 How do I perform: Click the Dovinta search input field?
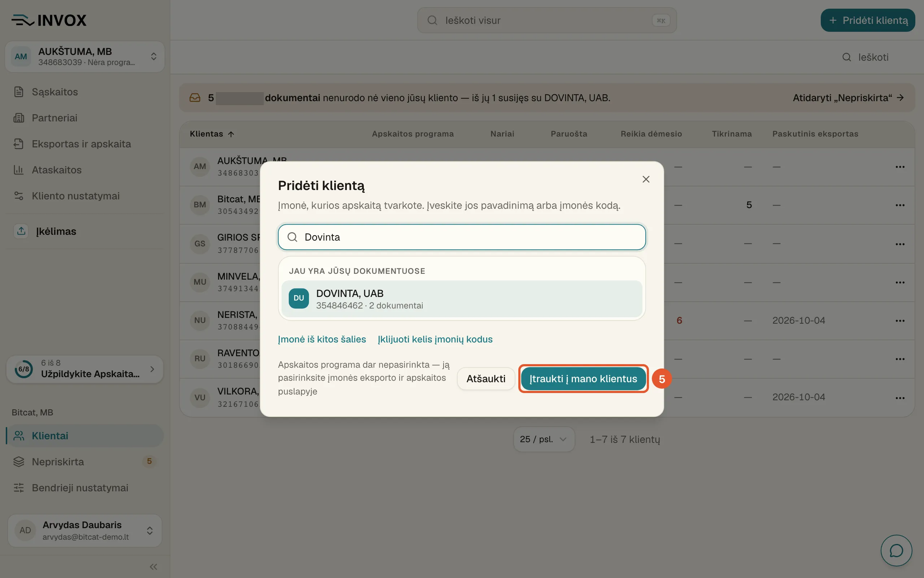pyautogui.click(x=462, y=237)
